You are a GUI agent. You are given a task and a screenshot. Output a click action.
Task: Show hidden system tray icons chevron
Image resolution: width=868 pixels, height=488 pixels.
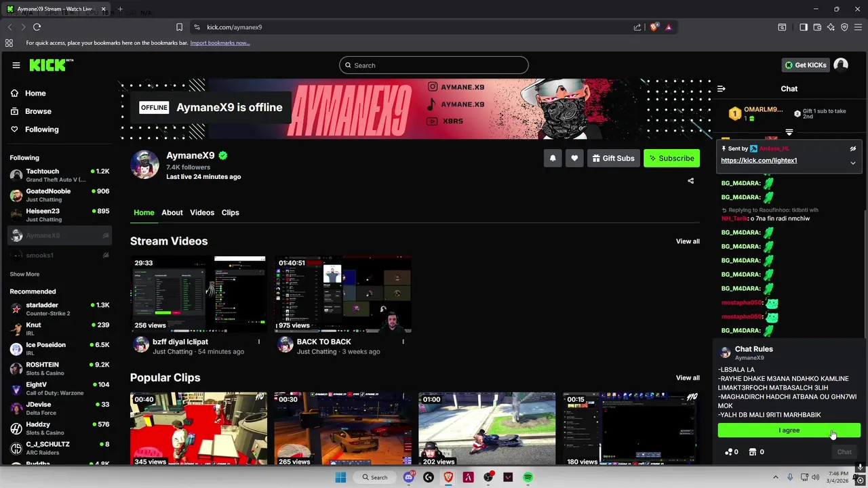776,477
